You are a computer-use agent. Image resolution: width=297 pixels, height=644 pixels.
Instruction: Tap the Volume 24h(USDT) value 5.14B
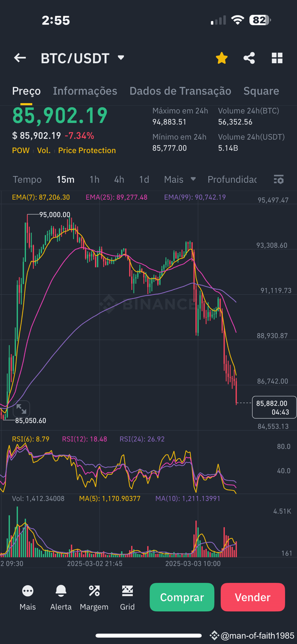pos(228,148)
